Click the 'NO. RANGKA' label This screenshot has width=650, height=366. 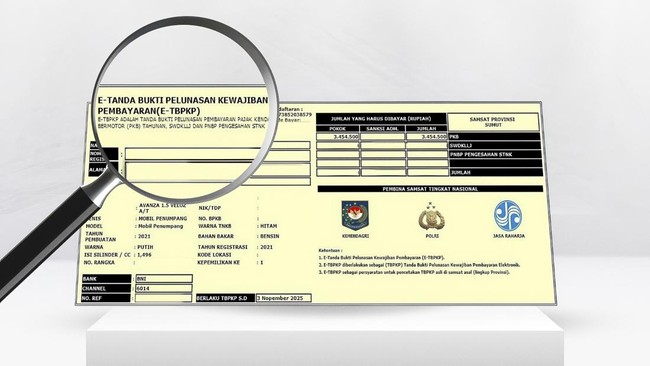(99, 263)
